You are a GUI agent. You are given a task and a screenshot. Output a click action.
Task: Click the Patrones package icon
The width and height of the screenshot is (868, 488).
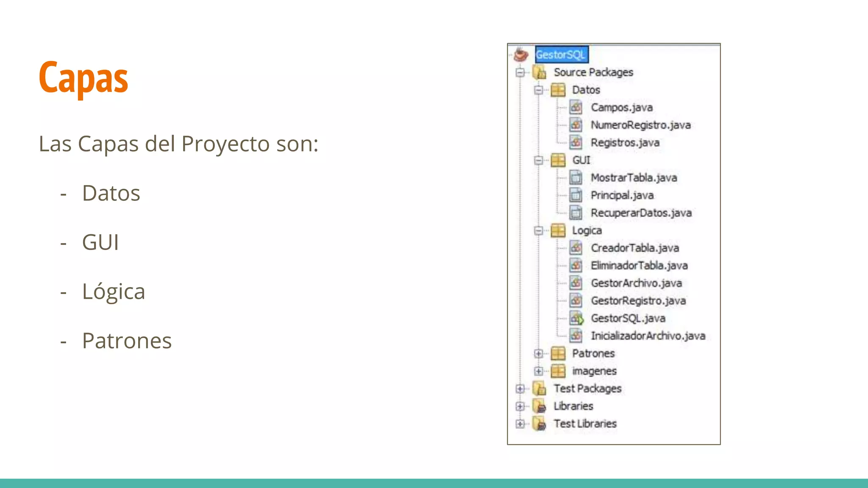[558, 354]
